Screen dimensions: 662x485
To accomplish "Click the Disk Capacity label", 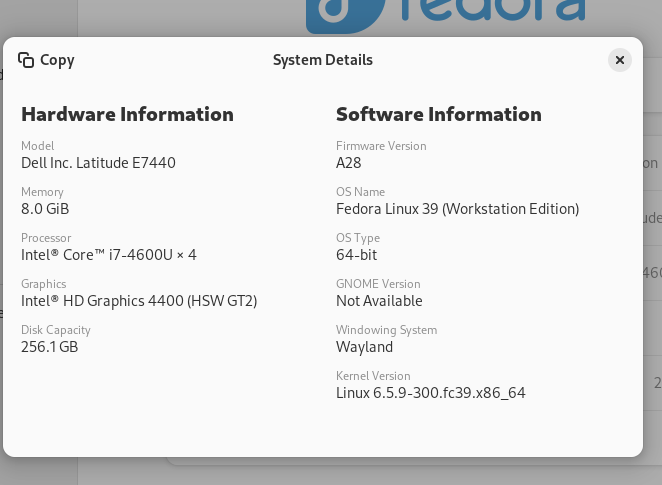I will (56, 330).
